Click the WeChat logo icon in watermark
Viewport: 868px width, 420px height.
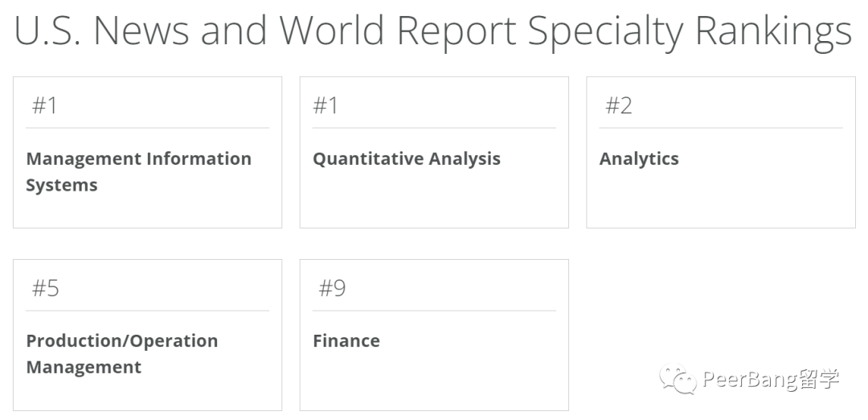[677, 379]
